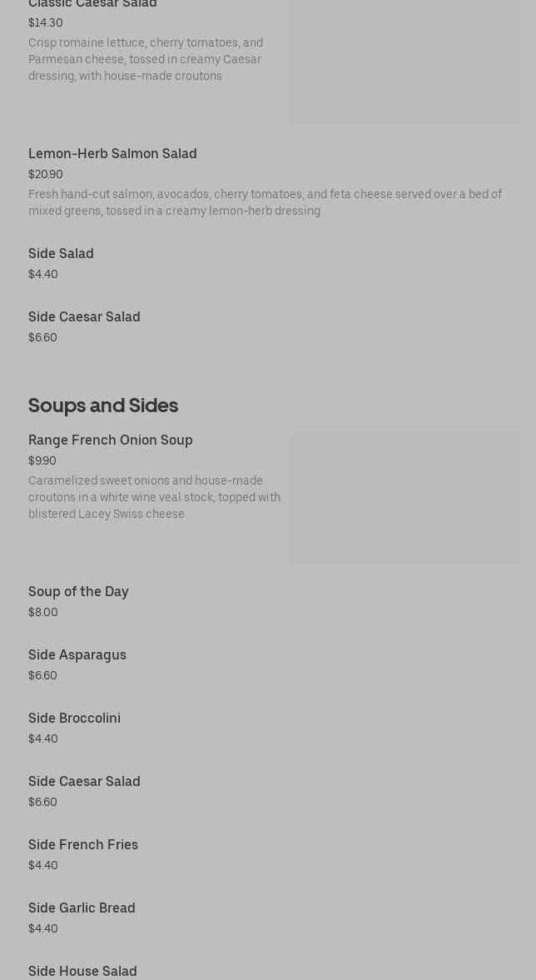Click the caramelized sweet onions description
The height and width of the screenshot is (980, 536).
point(154,497)
